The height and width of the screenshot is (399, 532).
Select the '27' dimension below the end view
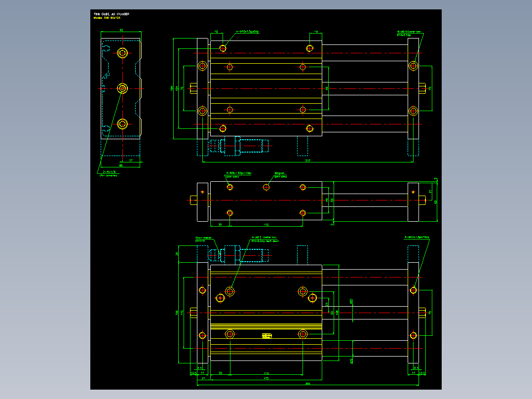[131, 160]
